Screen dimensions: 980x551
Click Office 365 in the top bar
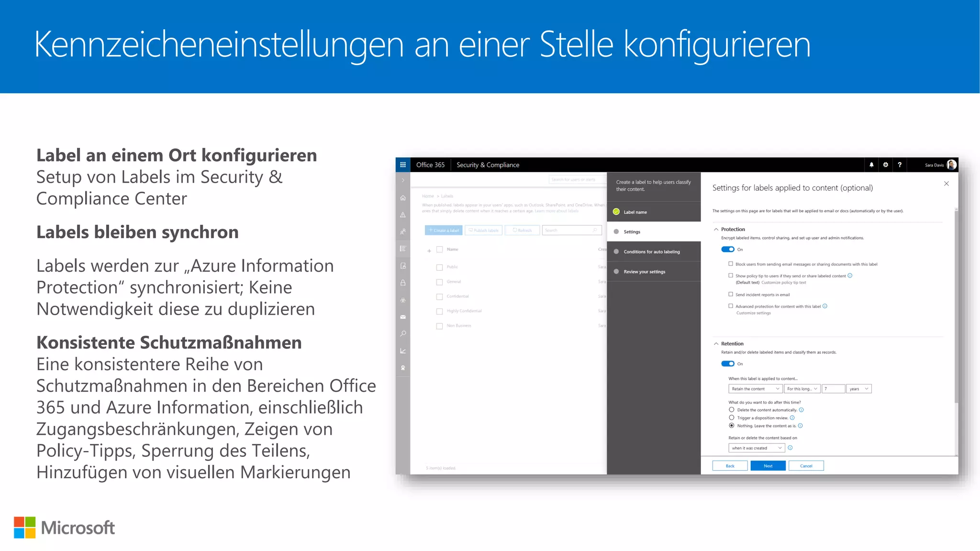point(430,165)
